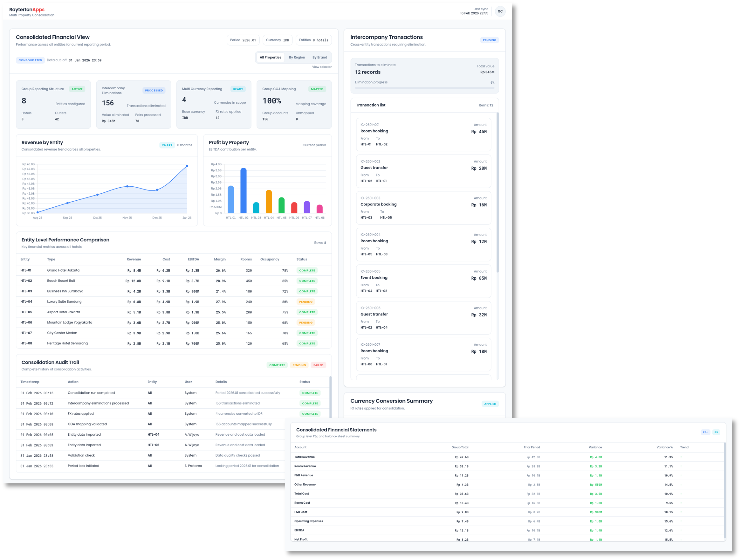
Task: Toggle the COMPLETE audit trail filter
Action: tap(277, 365)
